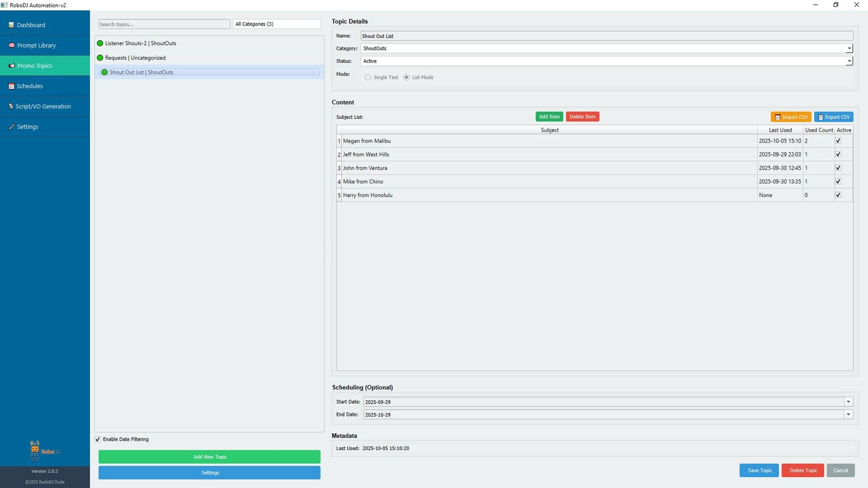This screenshot has width=868, height=488.
Task: Select Single Text mode radio button
Action: coord(368,78)
